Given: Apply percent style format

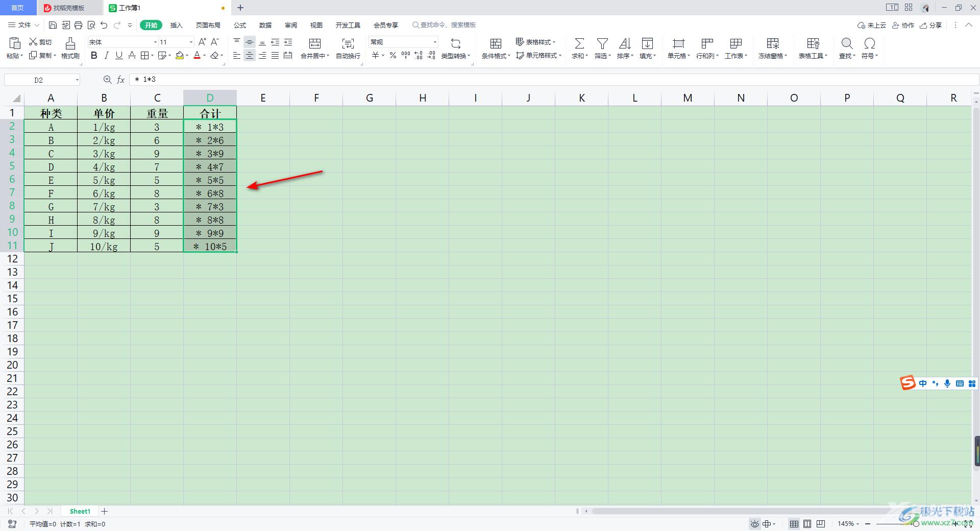Looking at the screenshot, I should (x=393, y=55).
